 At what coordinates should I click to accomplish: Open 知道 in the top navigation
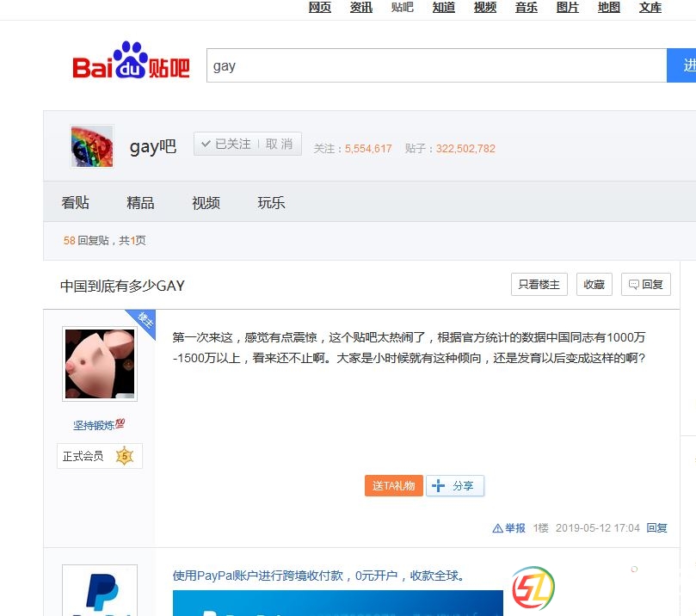pos(444,8)
